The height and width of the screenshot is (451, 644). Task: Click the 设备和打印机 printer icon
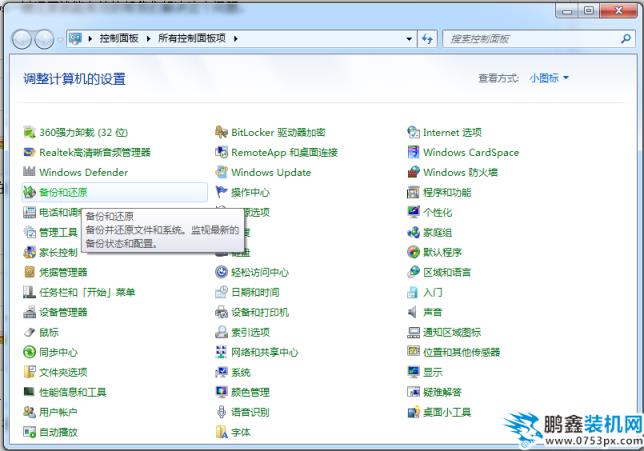(221, 312)
